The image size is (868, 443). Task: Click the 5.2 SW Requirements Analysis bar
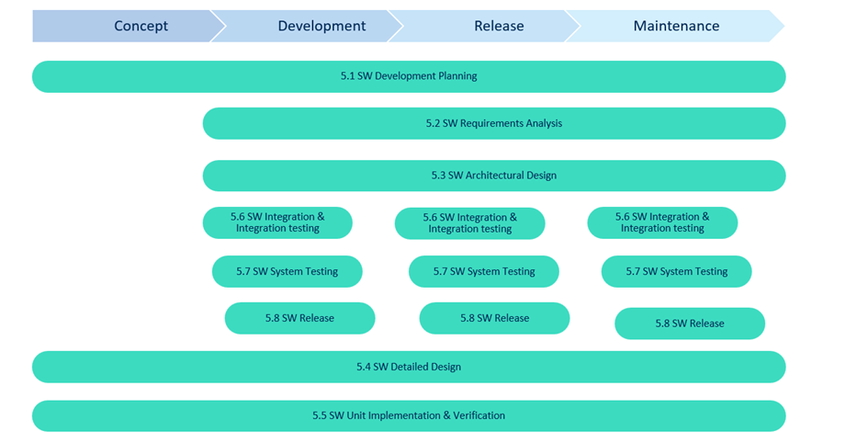[494, 123]
